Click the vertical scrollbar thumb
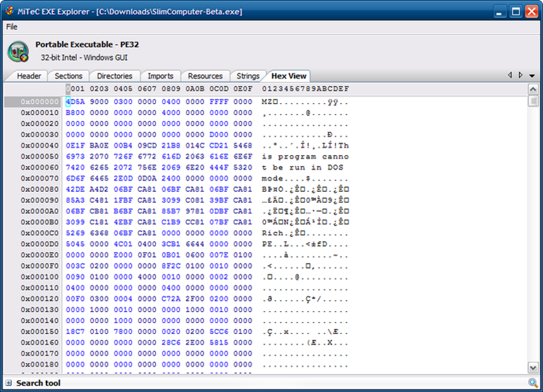The image size is (543, 392). [x=533, y=101]
